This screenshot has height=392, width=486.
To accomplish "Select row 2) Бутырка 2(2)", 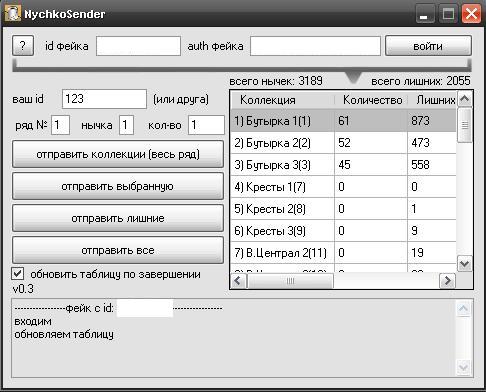I will pos(343,143).
